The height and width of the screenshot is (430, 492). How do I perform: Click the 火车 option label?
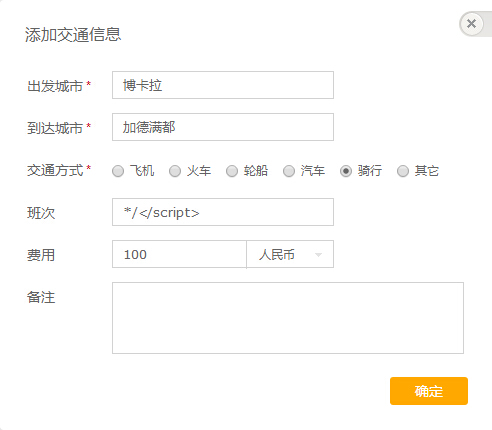coord(199,171)
